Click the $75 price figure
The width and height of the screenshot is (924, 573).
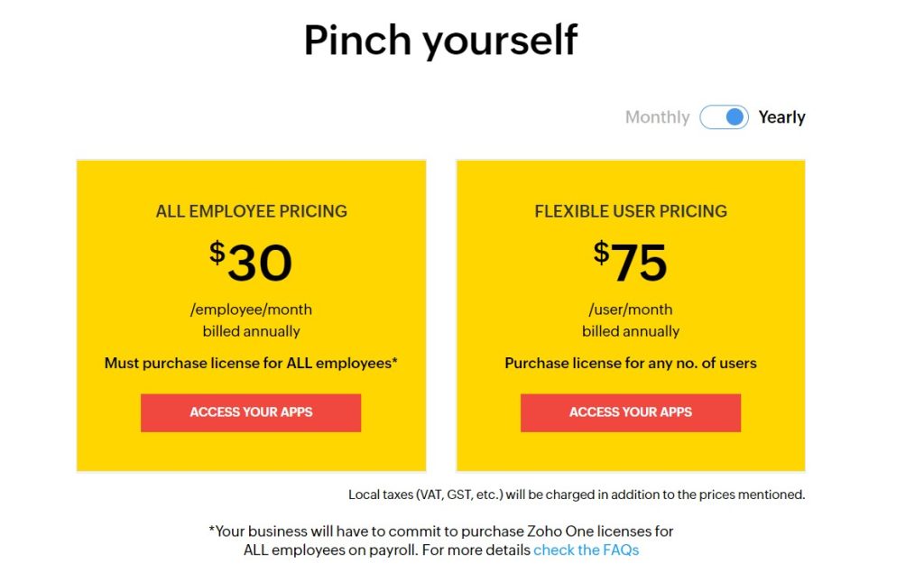coord(638,263)
